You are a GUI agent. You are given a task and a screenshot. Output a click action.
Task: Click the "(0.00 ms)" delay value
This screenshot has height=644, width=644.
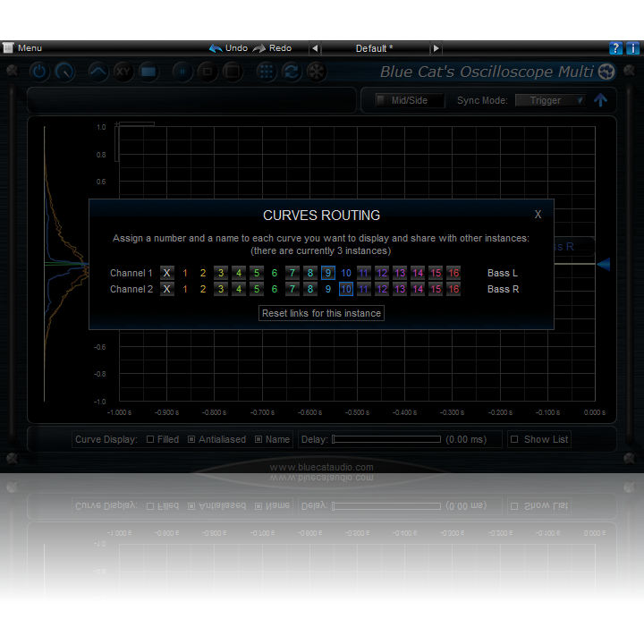466,439
